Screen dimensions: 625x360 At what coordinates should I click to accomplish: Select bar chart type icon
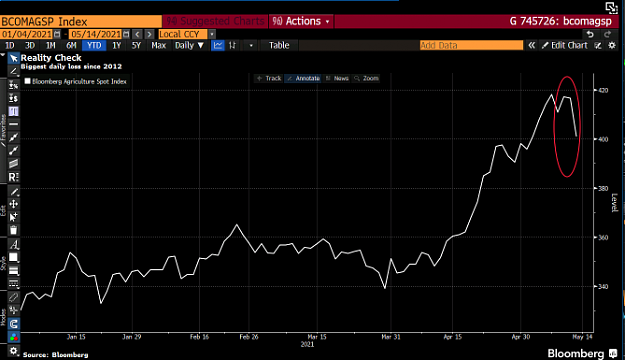pyautogui.click(x=232, y=45)
